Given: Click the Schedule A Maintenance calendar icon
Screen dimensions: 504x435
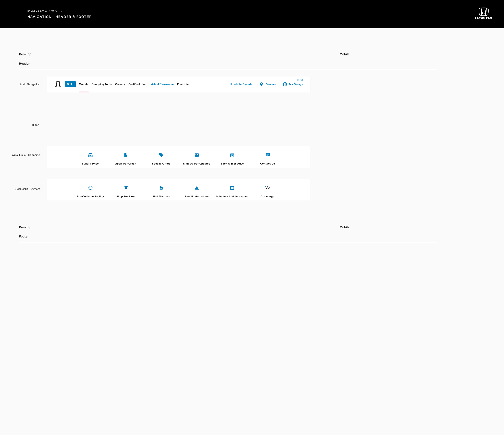Looking at the screenshot, I should pyautogui.click(x=232, y=188).
